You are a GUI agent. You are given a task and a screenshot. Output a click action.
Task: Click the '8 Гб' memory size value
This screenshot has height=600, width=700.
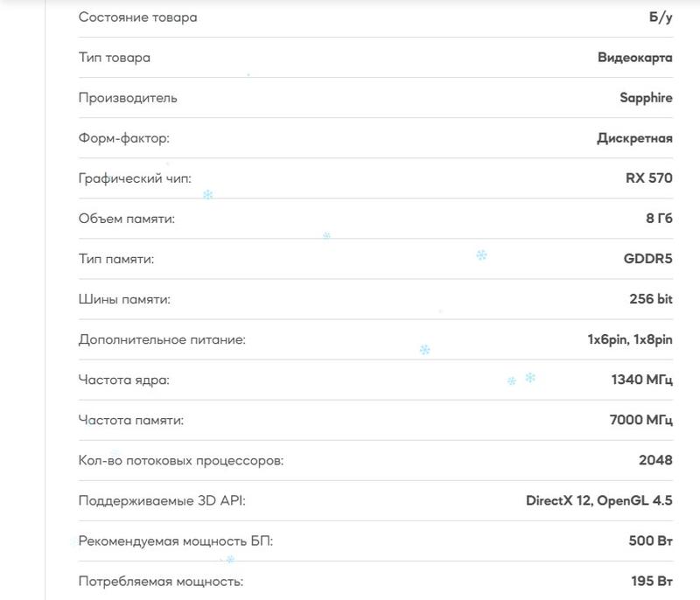(x=659, y=219)
